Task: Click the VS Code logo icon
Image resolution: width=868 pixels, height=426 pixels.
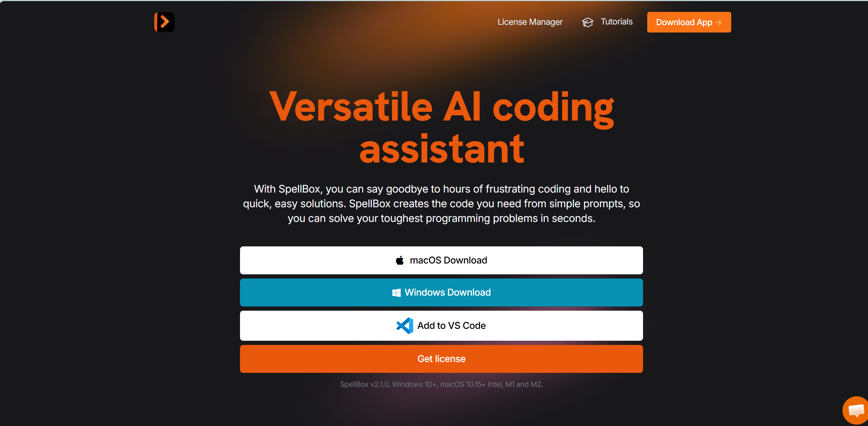Action: [404, 326]
